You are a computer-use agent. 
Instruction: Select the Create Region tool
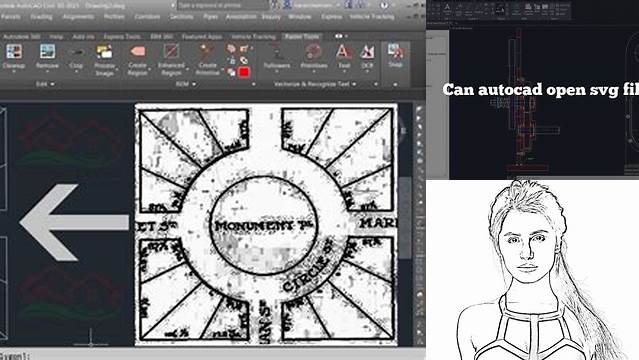point(137,60)
